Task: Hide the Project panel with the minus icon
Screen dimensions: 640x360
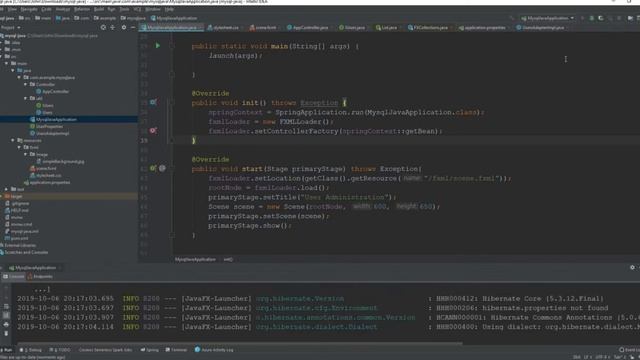Action: click(x=133, y=27)
